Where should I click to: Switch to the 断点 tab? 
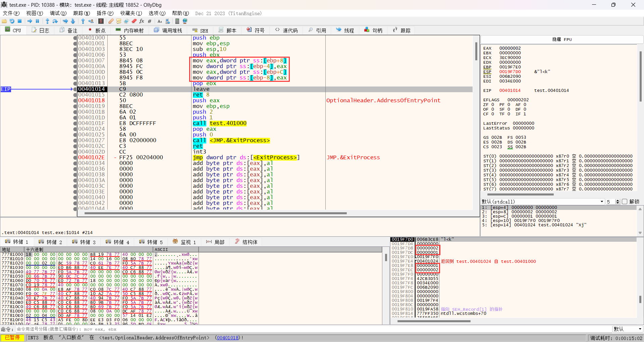97,30
